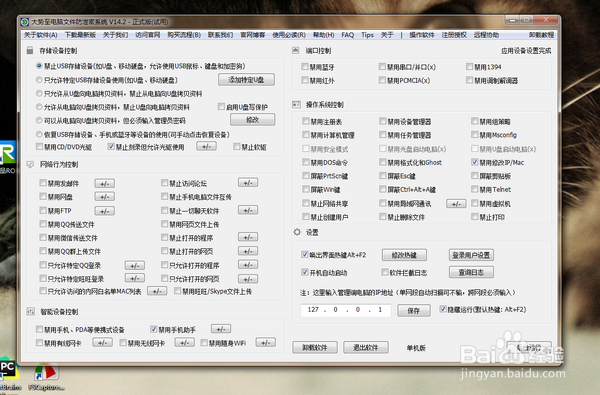
Task: Check 禁用QQ传送文件 checkbox
Action: pyautogui.click(x=43, y=224)
